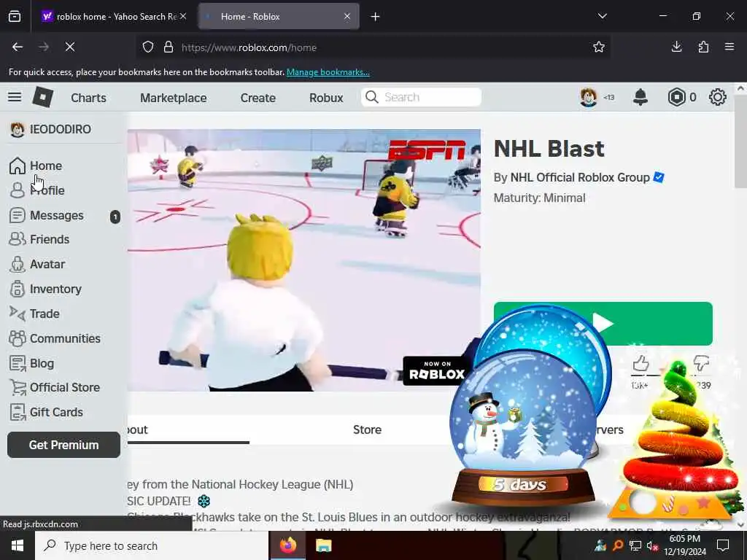The image size is (747, 560).
Task: Click the Roblox logo icon
Action: (43, 97)
